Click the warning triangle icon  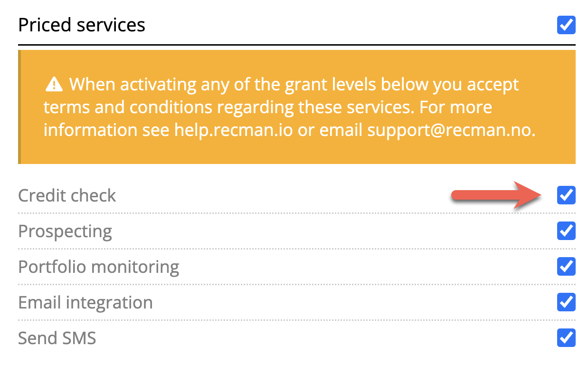click(x=54, y=85)
